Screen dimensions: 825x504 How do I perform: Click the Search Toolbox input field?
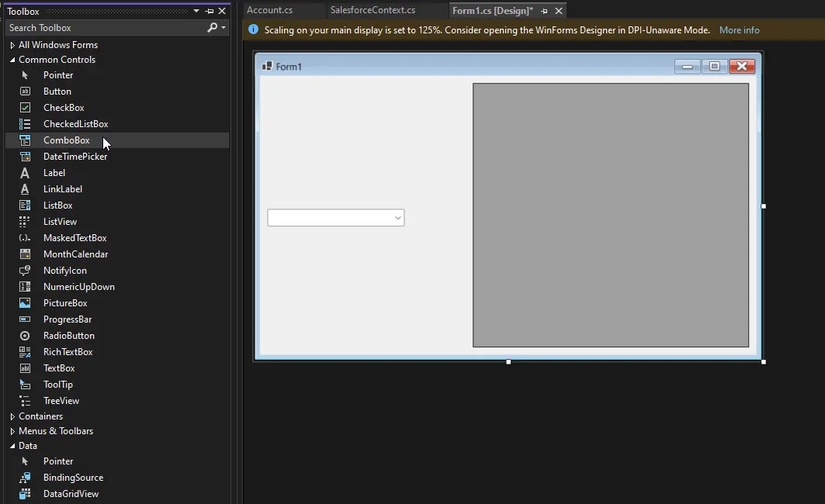[105, 28]
